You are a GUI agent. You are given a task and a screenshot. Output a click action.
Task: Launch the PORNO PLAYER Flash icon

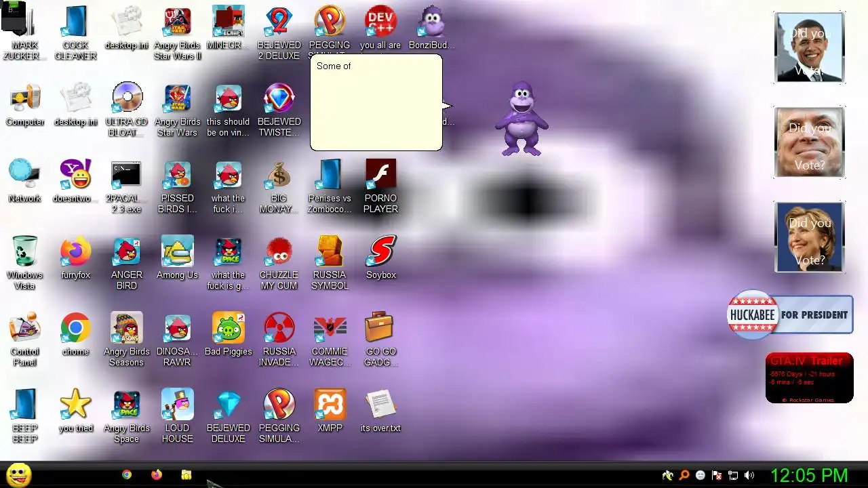click(380, 186)
